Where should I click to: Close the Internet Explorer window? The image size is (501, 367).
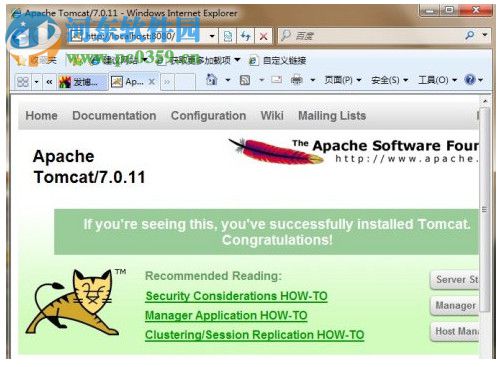pyautogui.click(x=476, y=11)
